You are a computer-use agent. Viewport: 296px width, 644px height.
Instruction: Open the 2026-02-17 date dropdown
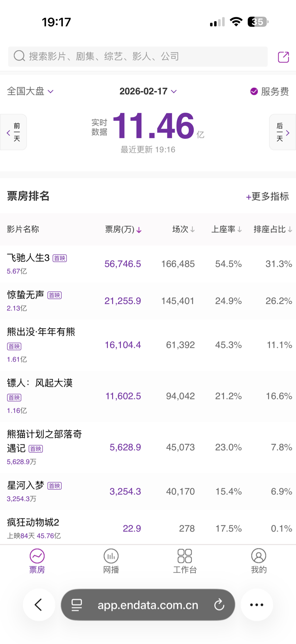148,91
